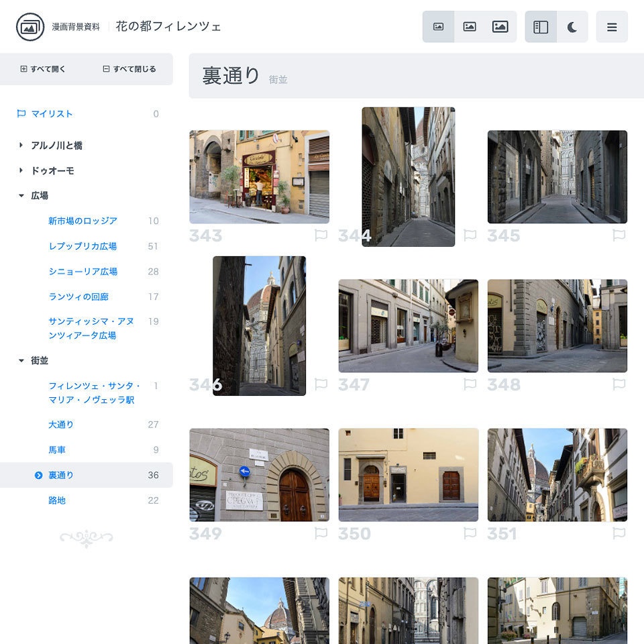Collapse the 街並 category
This screenshot has height=644, width=644.
[20, 360]
